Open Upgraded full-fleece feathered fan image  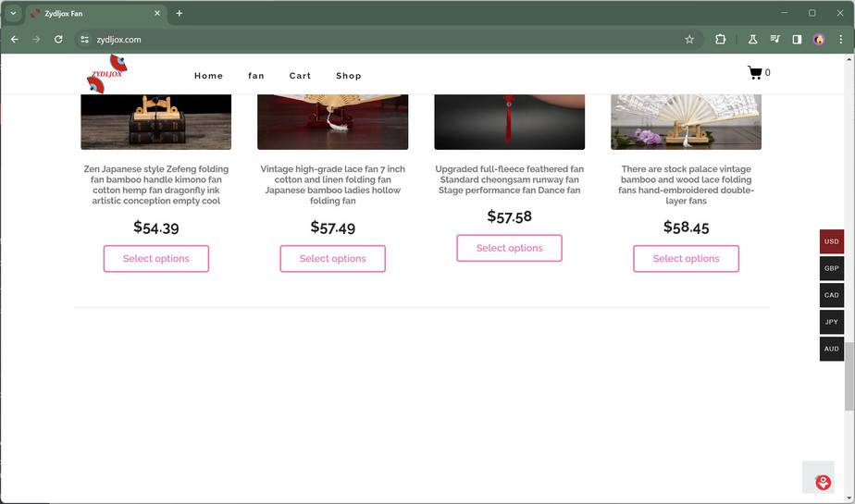click(x=509, y=122)
